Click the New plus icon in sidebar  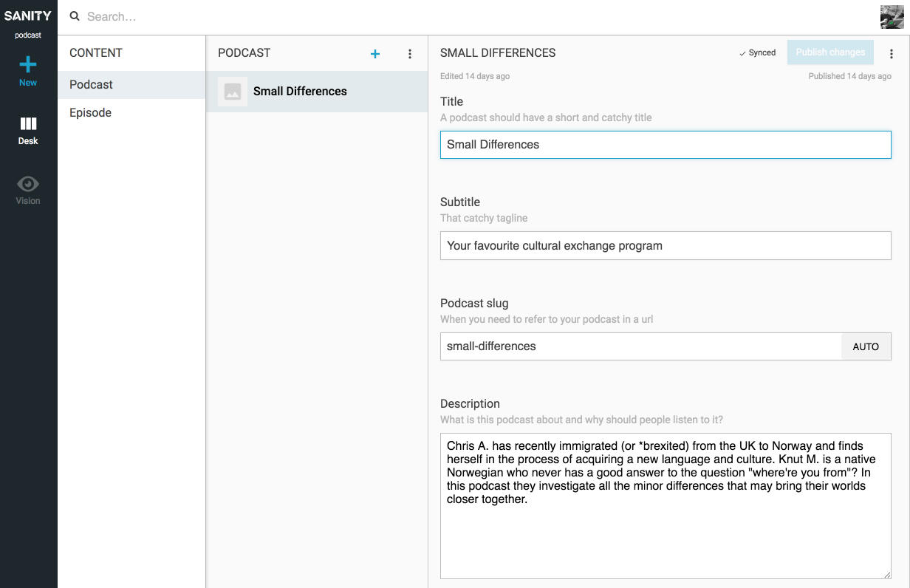[28, 64]
